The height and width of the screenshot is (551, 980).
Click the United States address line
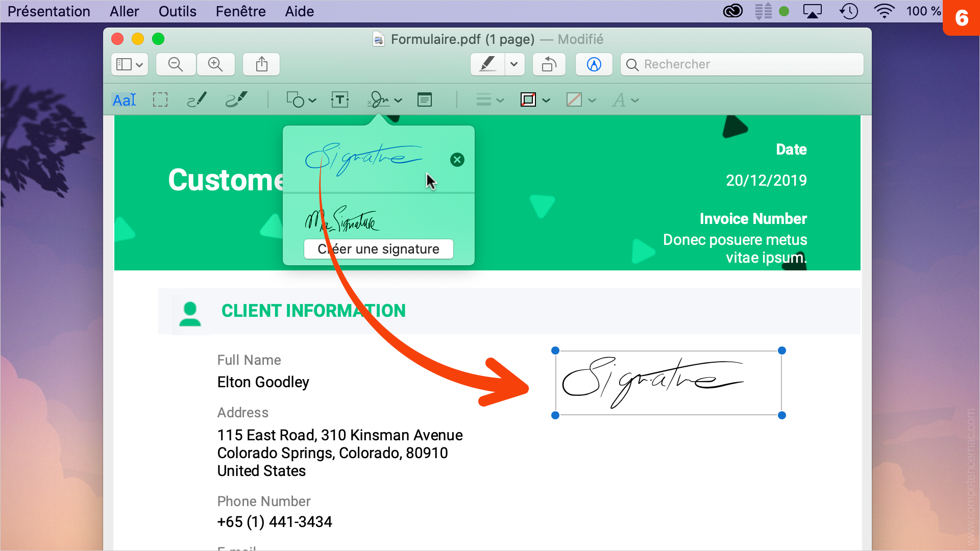(x=261, y=471)
